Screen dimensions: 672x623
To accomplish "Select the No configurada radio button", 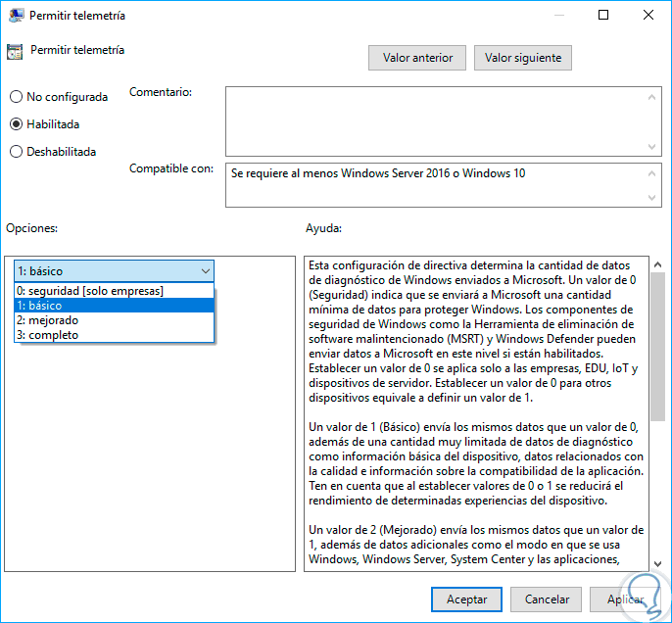I will coord(16,97).
